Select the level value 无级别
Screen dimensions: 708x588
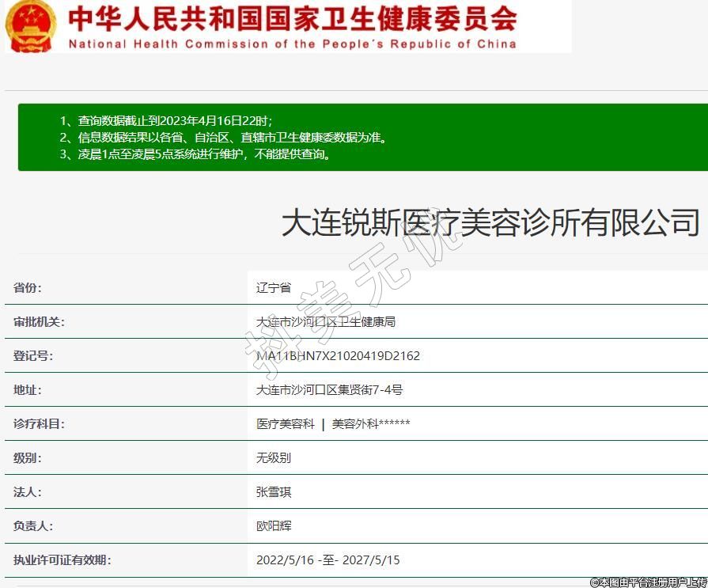tap(274, 458)
